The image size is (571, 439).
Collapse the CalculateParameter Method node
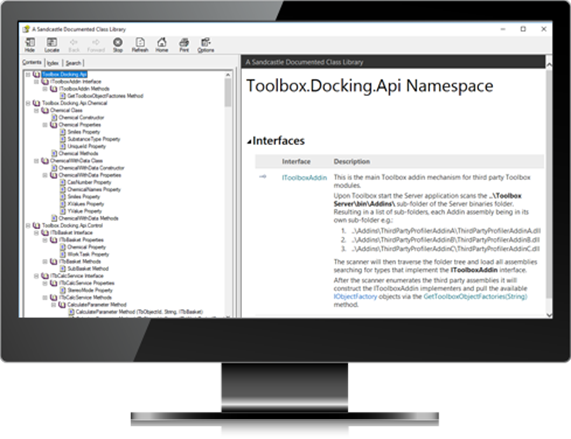pyautogui.click(x=53, y=305)
